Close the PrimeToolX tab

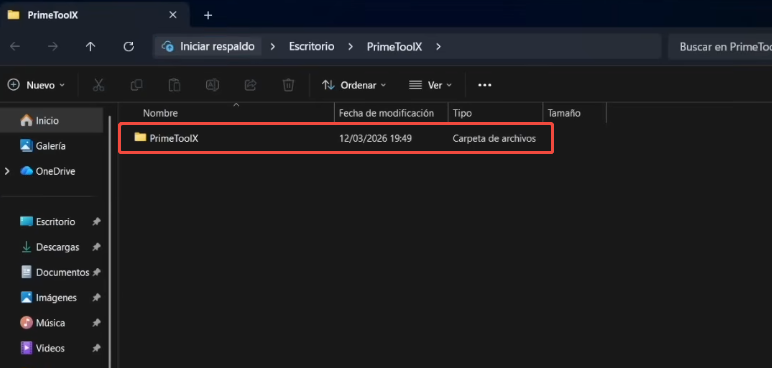click(173, 15)
